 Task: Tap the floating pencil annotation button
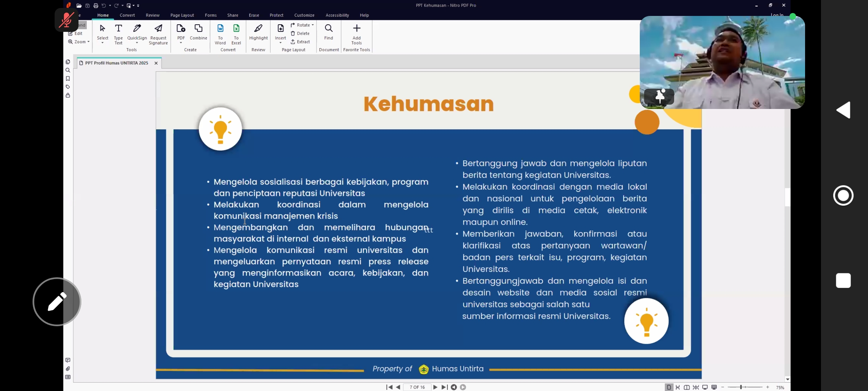(x=57, y=302)
